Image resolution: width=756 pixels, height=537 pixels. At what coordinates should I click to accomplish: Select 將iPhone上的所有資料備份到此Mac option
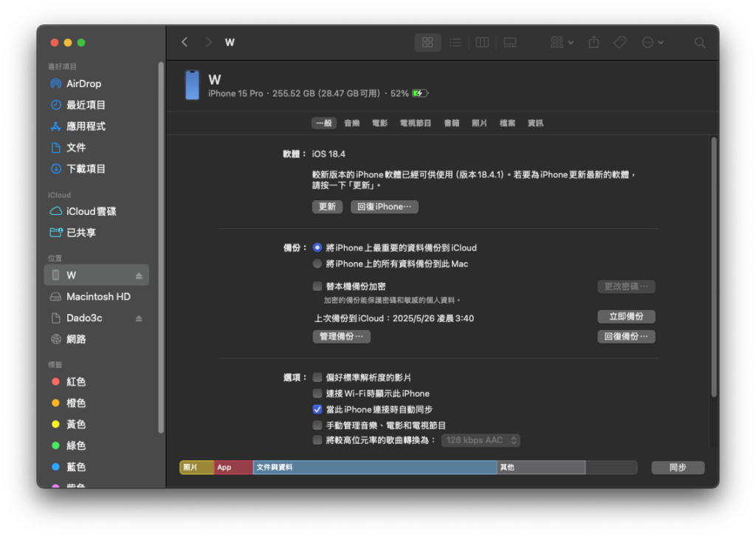(x=317, y=264)
